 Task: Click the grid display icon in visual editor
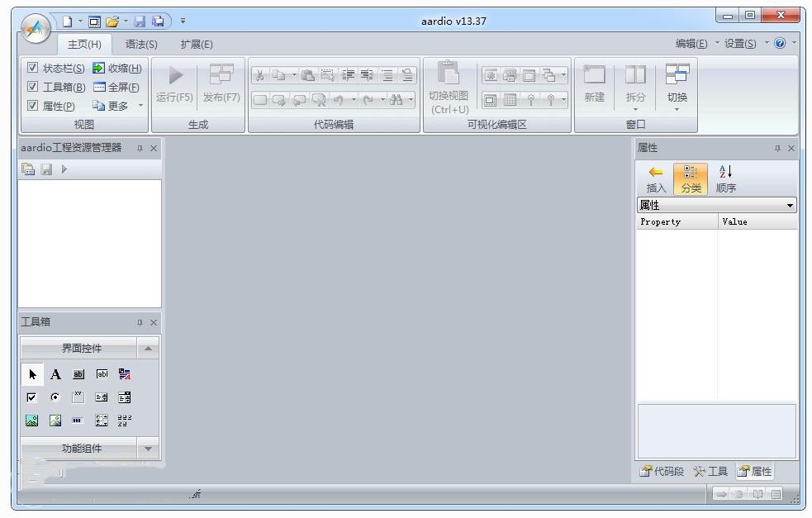[x=510, y=99]
